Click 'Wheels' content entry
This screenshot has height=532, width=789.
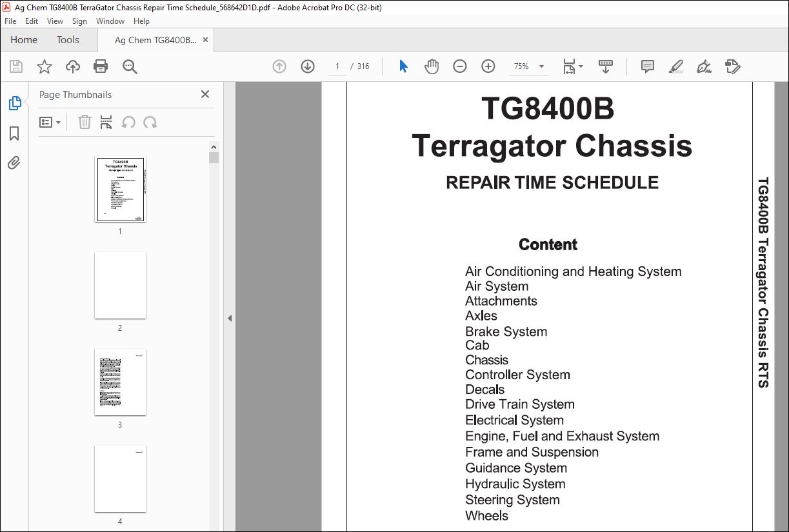[486, 516]
